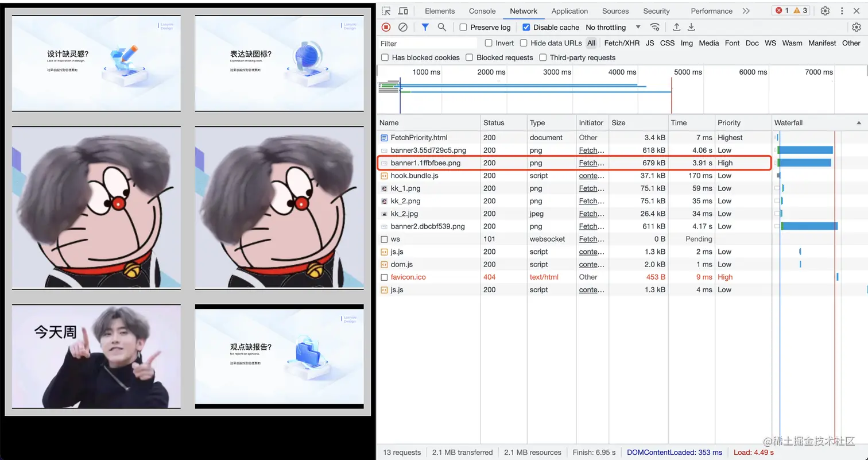Close the DevTools panel
This screenshot has width=868, height=460.
[x=857, y=11]
